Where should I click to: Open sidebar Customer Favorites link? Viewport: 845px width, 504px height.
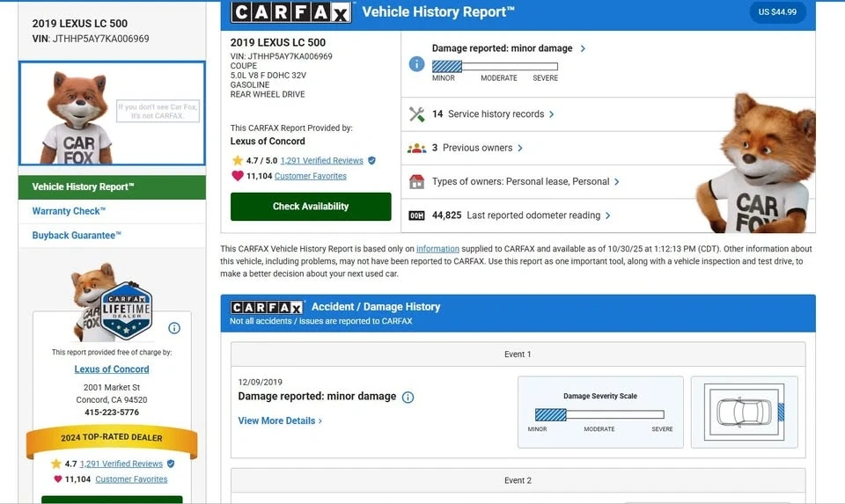131,479
